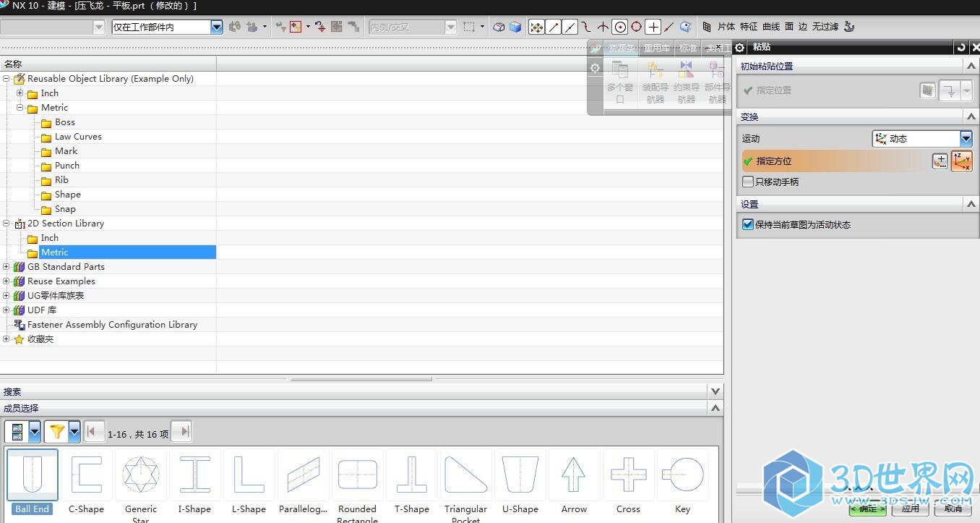Click the resource bar gear icon
Image resolution: width=980 pixels, height=523 pixels.
point(595,68)
